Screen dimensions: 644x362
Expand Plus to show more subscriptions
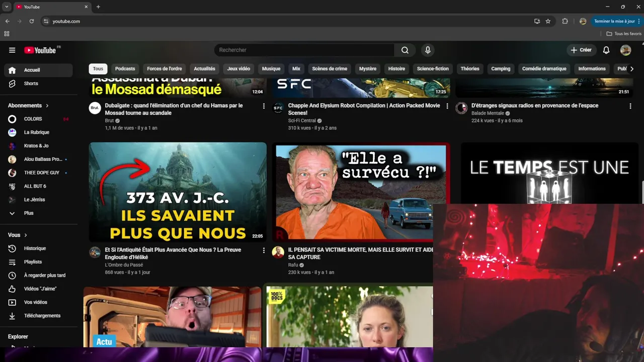(x=38, y=213)
